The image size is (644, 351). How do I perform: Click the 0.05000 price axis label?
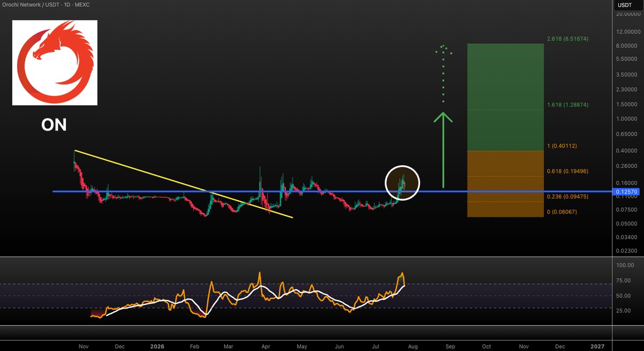pyautogui.click(x=626, y=223)
